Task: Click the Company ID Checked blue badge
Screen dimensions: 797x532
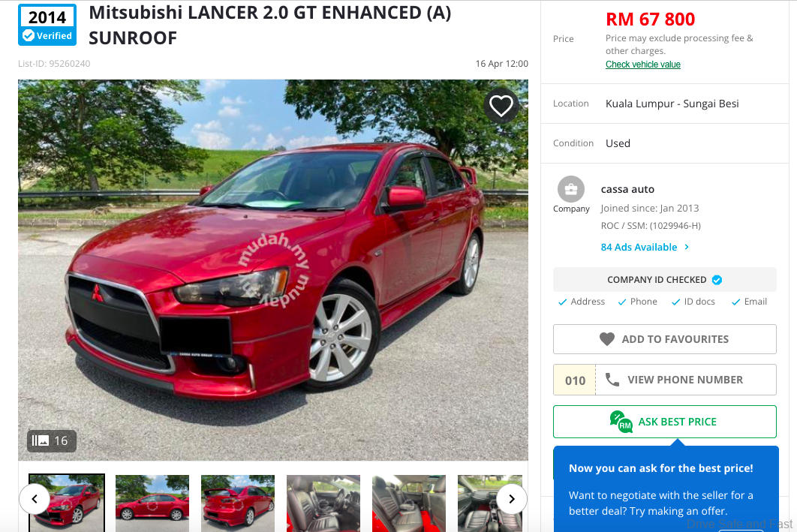Action: coord(717,280)
